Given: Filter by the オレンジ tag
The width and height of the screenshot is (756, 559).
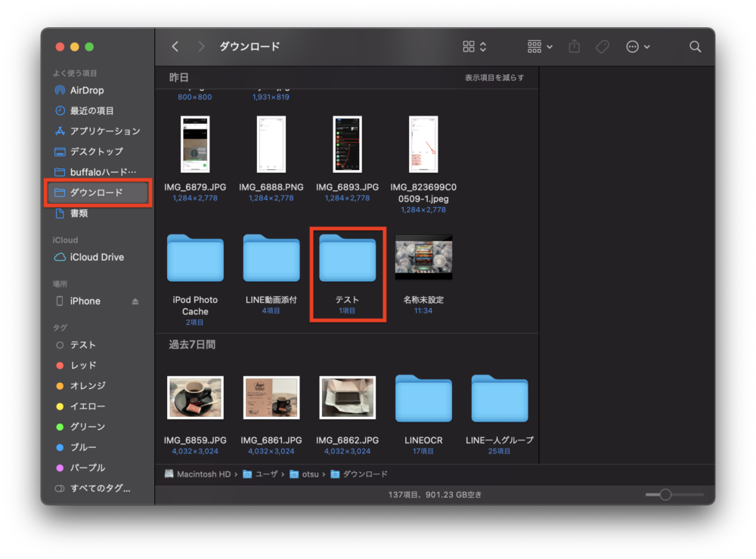Looking at the screenshot, I should (98, 385).
